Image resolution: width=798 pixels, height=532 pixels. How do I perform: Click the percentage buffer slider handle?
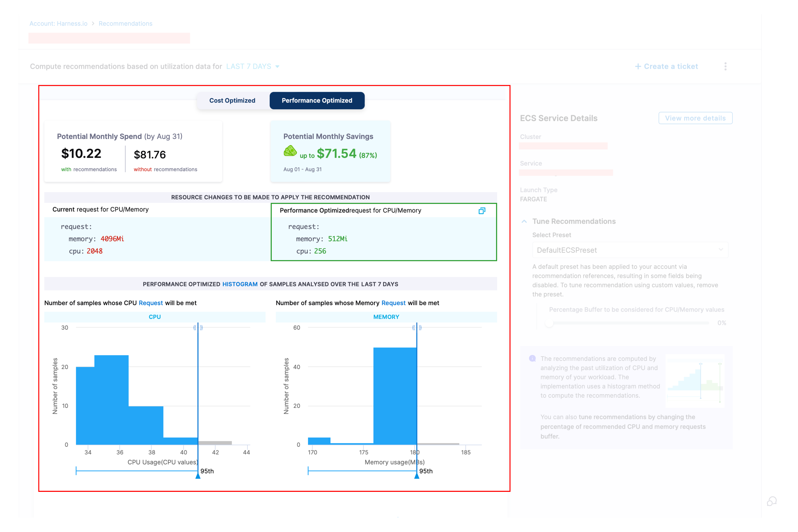(549, 323)
